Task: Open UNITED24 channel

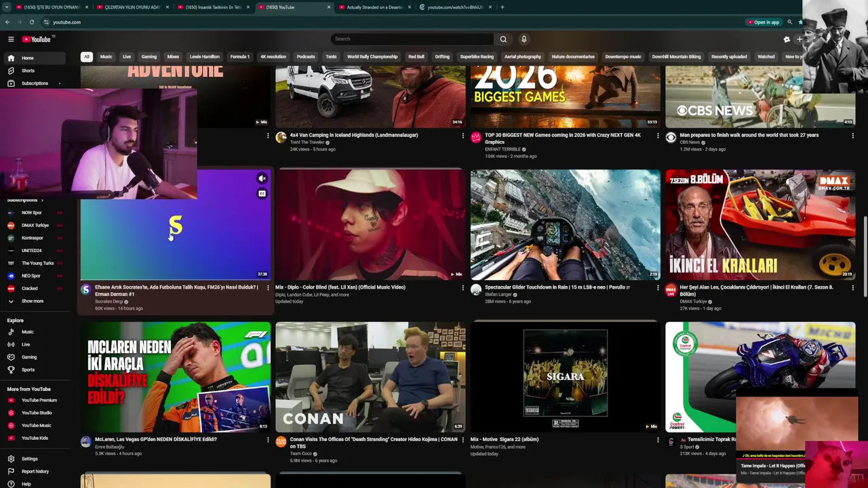Action: 32,250
